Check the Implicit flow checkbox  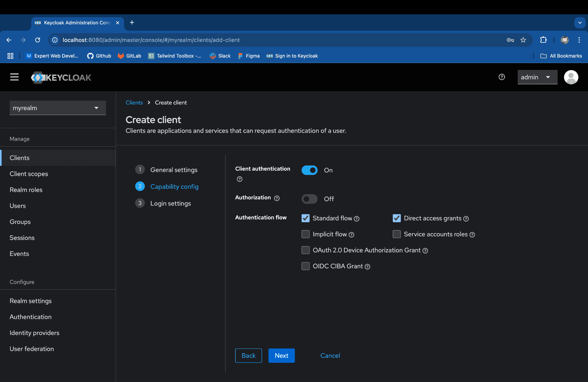tap(305, 234)
